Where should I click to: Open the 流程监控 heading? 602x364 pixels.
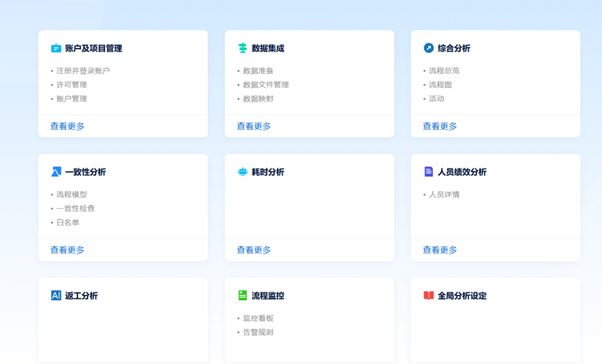tap(268, 296)
